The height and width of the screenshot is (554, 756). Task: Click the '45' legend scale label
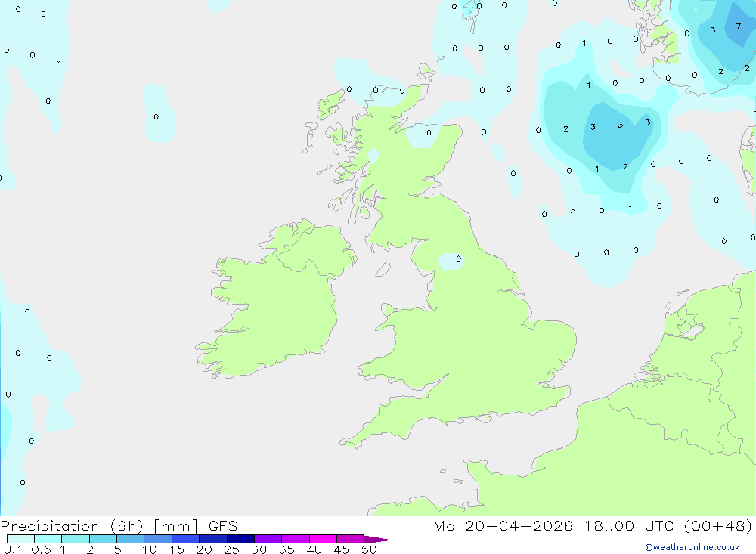click(342, 549)
